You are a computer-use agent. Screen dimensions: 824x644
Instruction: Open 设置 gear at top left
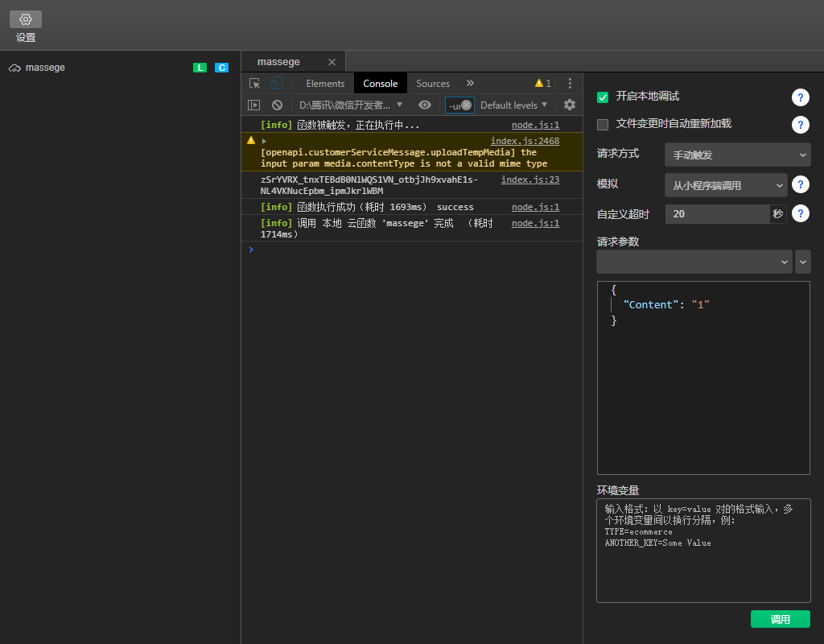[26, 19]
